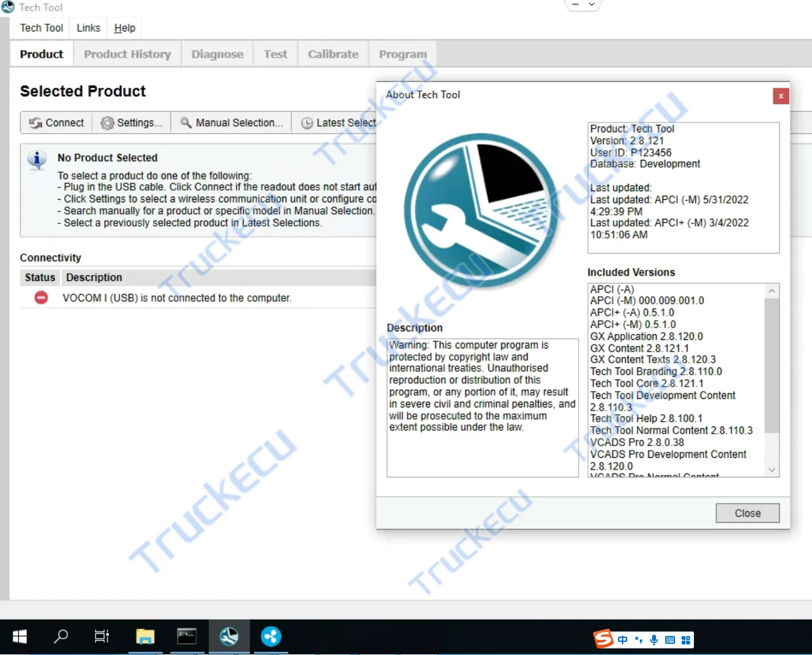Viewport: 812px width, 655px height.
Task: Click the Tech Tool taskbar icon
Action: [229, 637]
